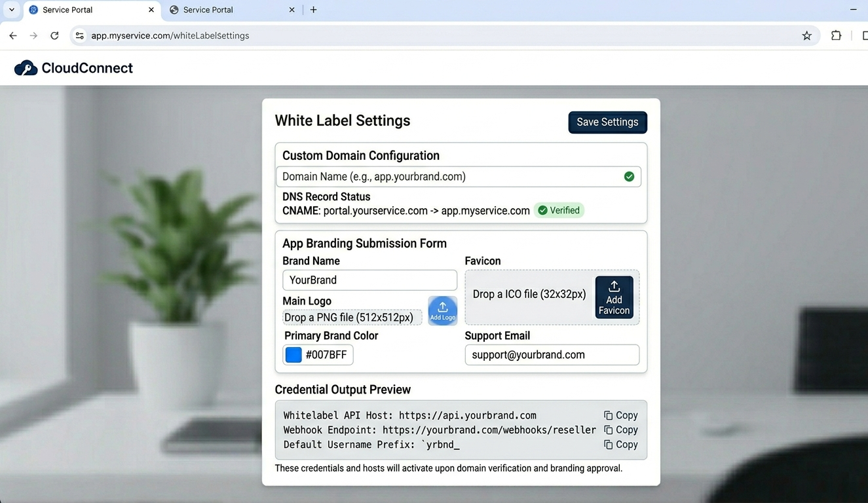Viewport: 868px width, 503px height.
Task: Click the App Branding Submission Form heading
Action: pos(364,243)
